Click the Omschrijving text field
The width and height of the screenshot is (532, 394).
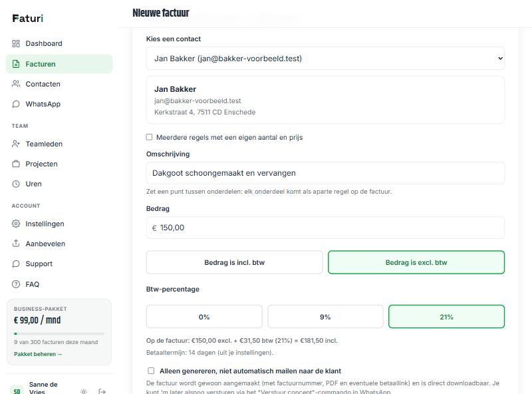pyautogui.click(x=325, y=173)
